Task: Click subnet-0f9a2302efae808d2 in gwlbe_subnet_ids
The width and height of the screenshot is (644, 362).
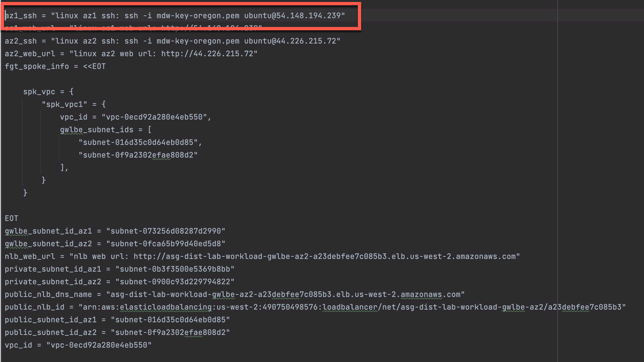Action: point(138,155)
